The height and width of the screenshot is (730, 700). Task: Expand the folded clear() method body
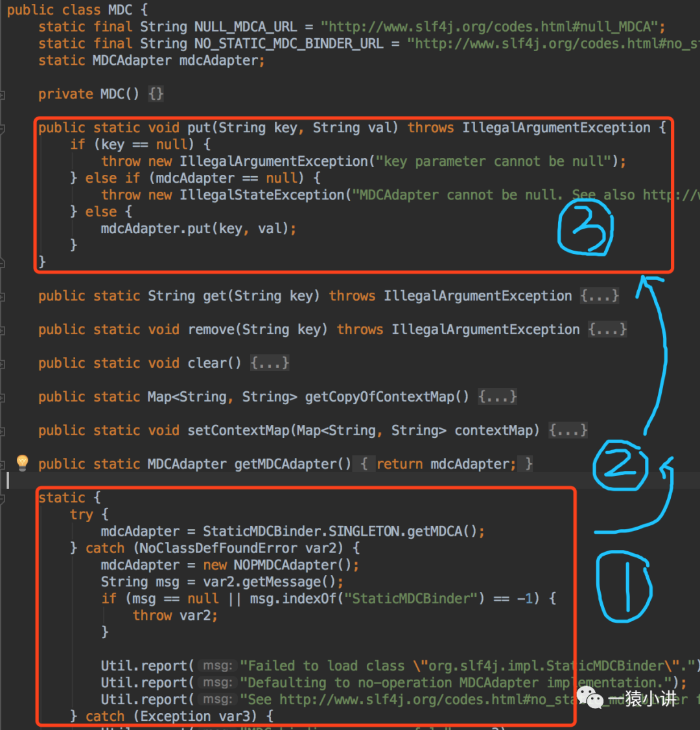click(x=270, y=363)
